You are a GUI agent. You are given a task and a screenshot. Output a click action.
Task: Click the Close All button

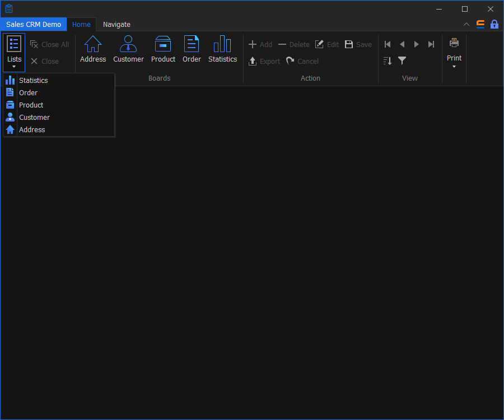click(49, 44)
